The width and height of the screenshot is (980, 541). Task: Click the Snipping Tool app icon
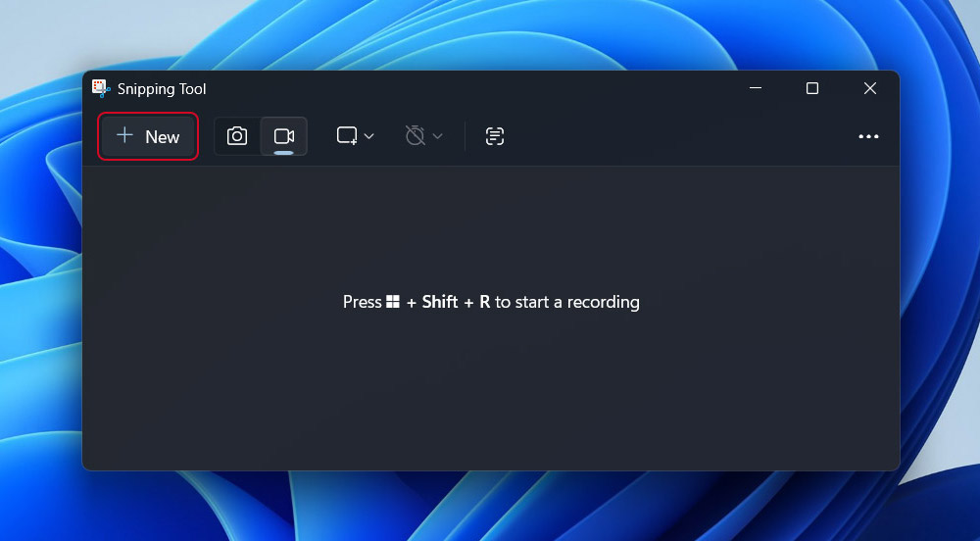101,89
